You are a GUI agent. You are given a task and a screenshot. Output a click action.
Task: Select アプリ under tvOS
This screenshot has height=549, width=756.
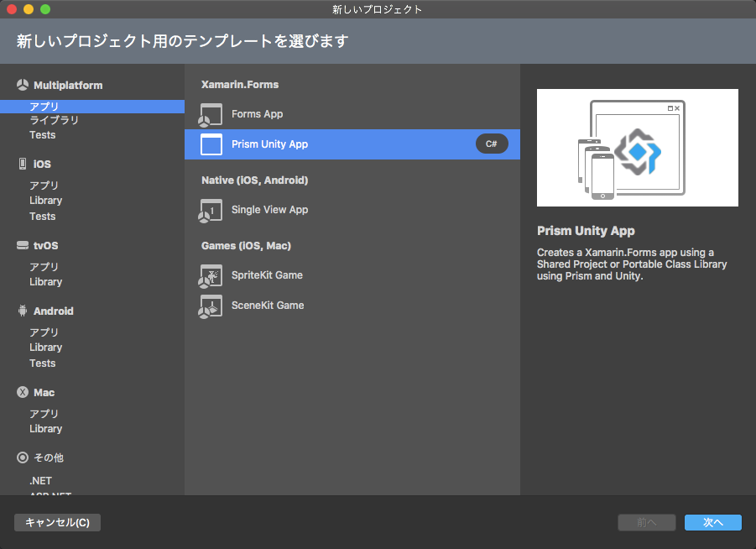click(x=44, y=267)
